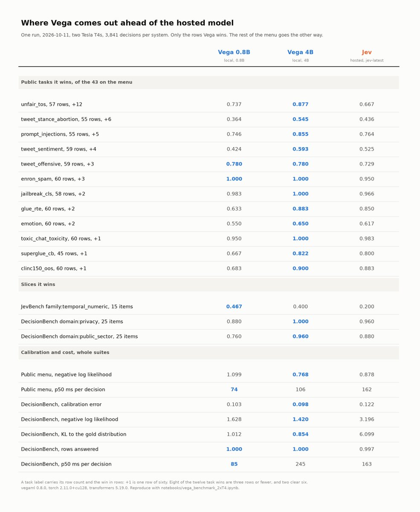Screen dimensions: 420x512
Task: Click 0.467 in the temporal_numeric row
Action: [x=234, y=307]
